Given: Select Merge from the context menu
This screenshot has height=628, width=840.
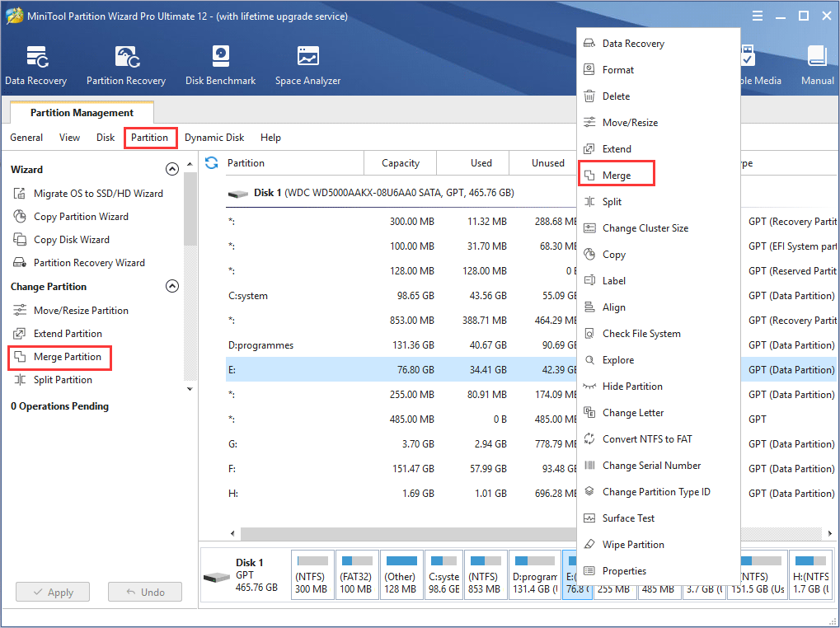Looking at the screenshot, I should pos(616,174).
